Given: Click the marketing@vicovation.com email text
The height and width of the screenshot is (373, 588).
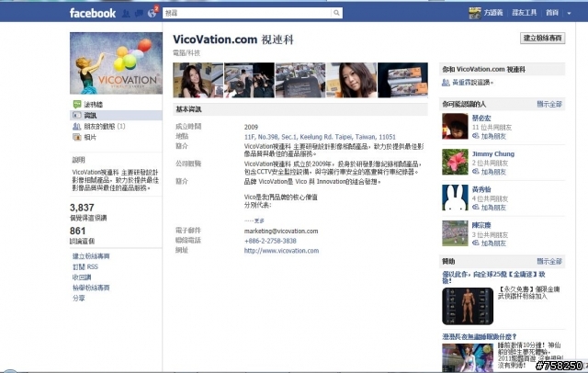Looking at the screenshot, I should [x=281, y=231].
